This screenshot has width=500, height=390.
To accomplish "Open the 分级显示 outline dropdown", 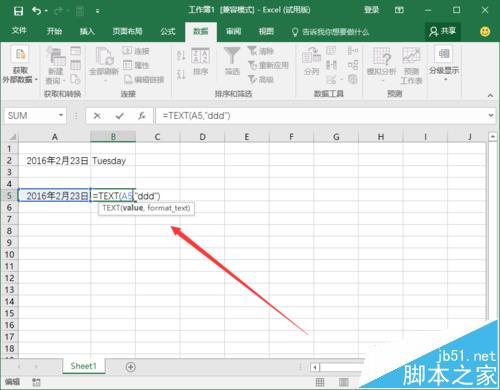I will coord(444,64).
